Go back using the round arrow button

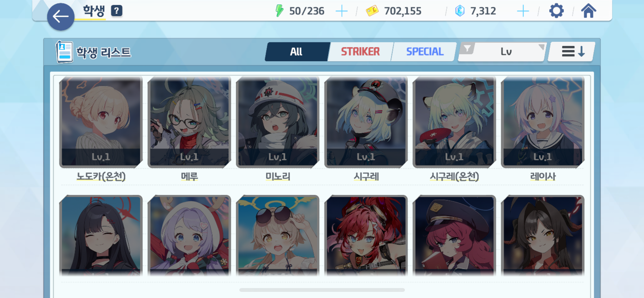pos(61,17)
